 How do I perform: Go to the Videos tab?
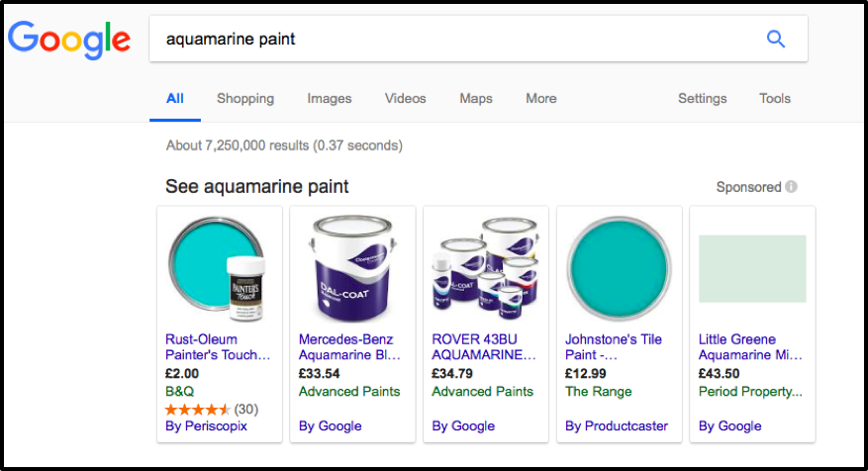tap(405, 98)
